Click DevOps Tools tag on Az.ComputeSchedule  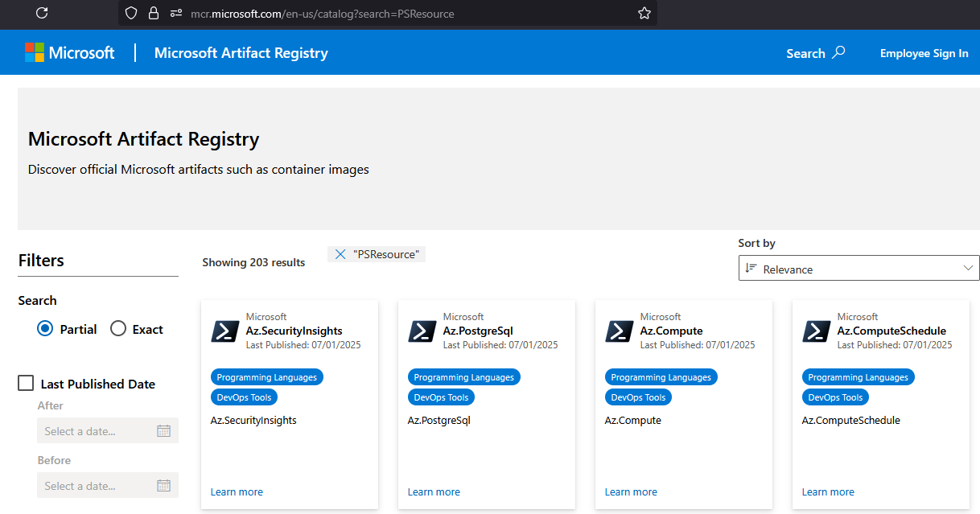coord(835,397)
